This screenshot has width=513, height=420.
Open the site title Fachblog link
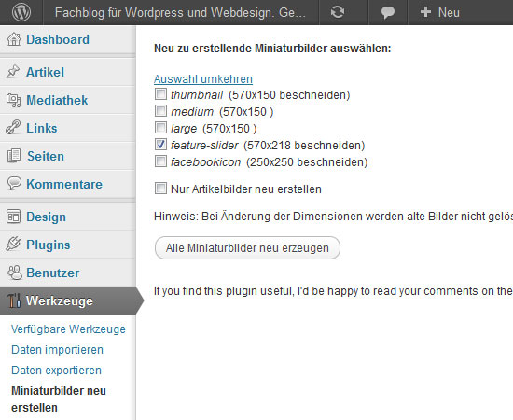tap(180, 12)
